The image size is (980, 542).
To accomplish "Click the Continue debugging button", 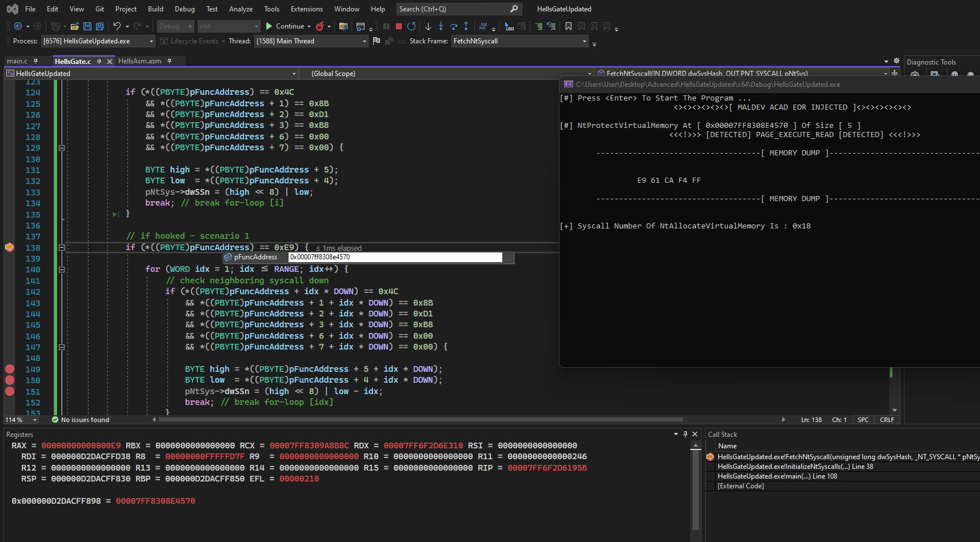I will pyautogui.click(x=285, y=26).
